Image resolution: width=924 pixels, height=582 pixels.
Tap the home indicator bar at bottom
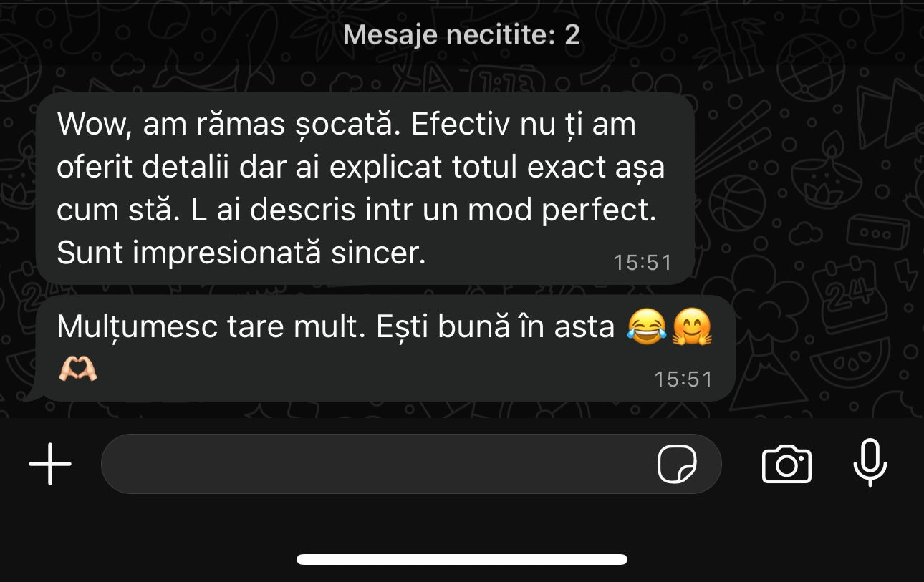pos(462,559)
